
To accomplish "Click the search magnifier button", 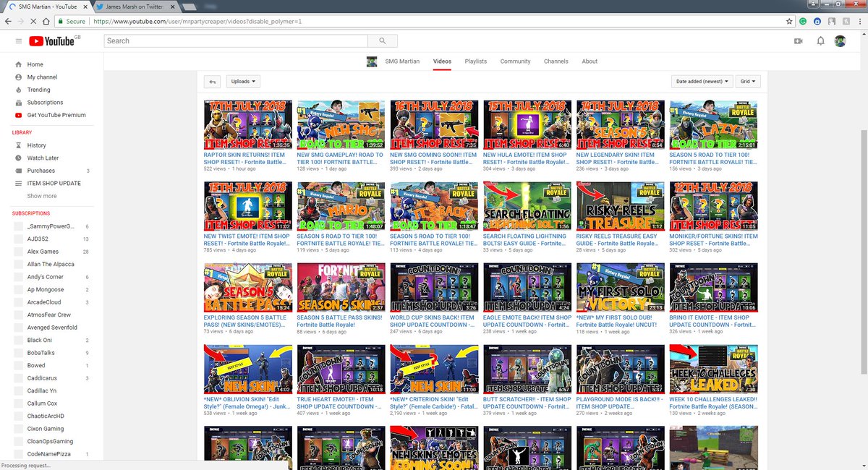I will pyautogui.click(x=381, y=41).
